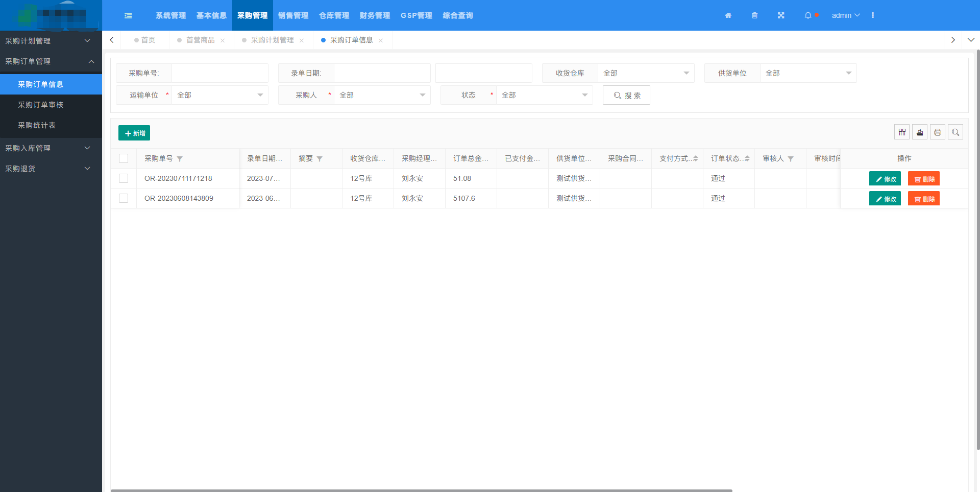Expand the 采购计划管理 sidebar group
Screen dimensions: 980x492
pyautogui.click(x=51, y=41)
